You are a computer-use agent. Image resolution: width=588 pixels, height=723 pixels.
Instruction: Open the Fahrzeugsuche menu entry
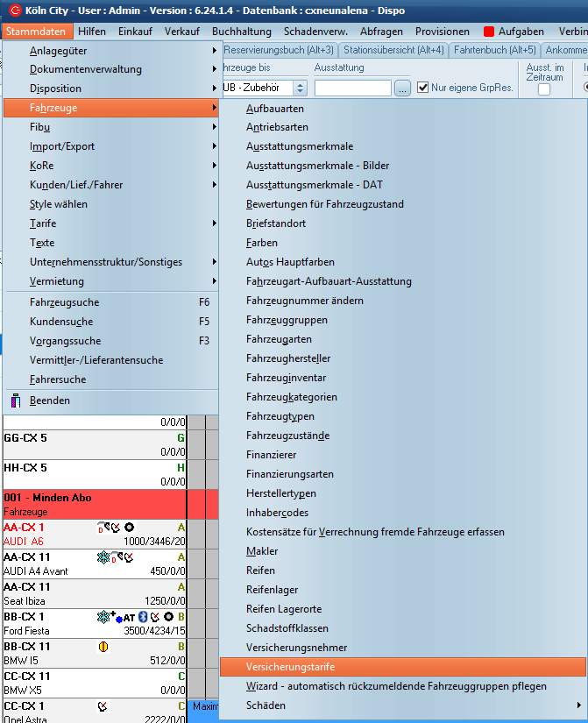click(x=64, y=302)
